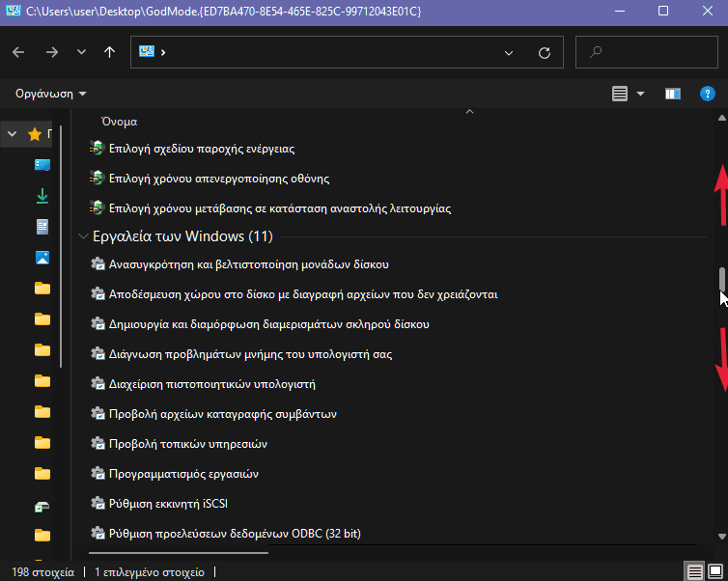Image resolution: width=728 pixels, height=581 pixels.
Task: Open help with the blue question mark
Action: tap(707, 94)
